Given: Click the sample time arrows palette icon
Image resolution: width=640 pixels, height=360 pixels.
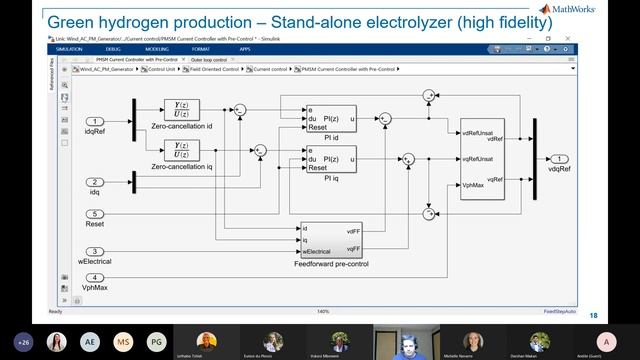Looking at the screenshot, I should click(64, 109).
